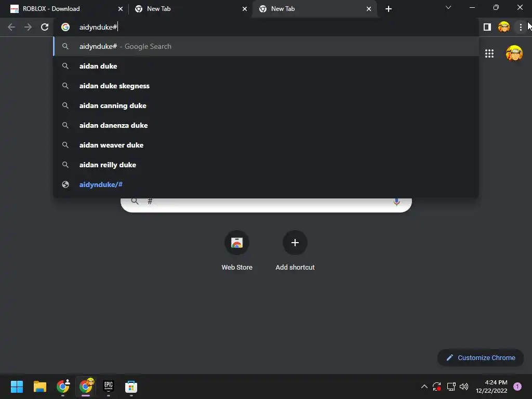Minimize the Chrome window
The height and width of the screenshot is (399, 532).
(x=472, y=7)
